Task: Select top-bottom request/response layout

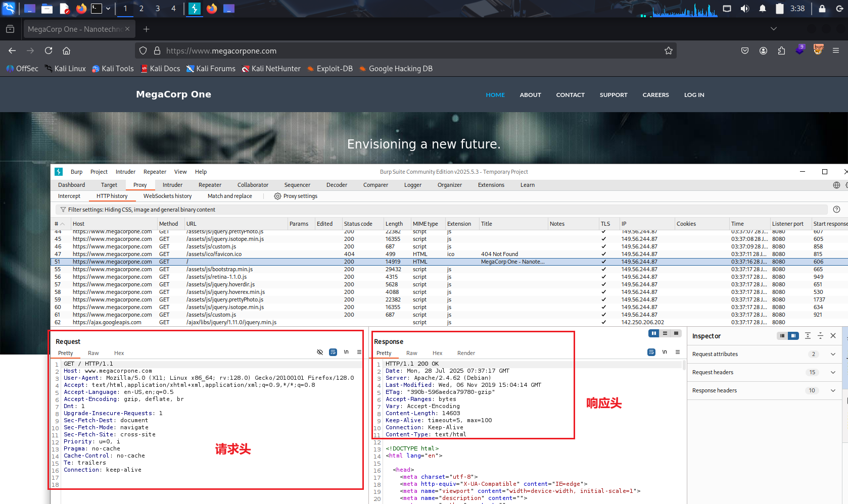Action: 665,333
